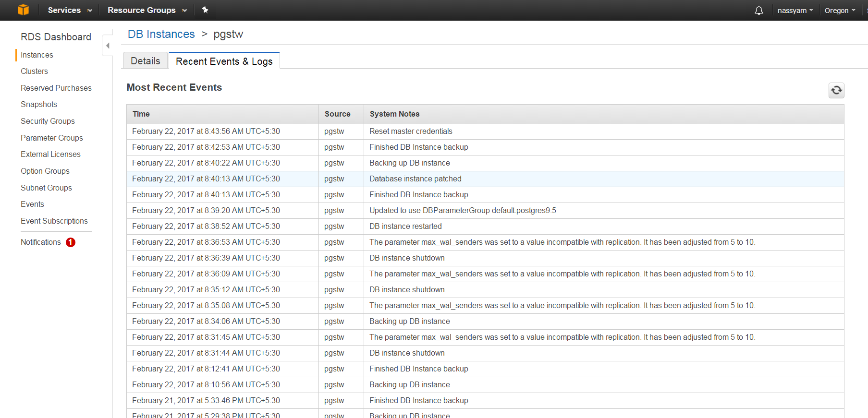The width and height of the screenshot is (868, 418).
Task: Open Subnet Groups in sidebar
Action: pyautogui.click(x=46, y=188)
